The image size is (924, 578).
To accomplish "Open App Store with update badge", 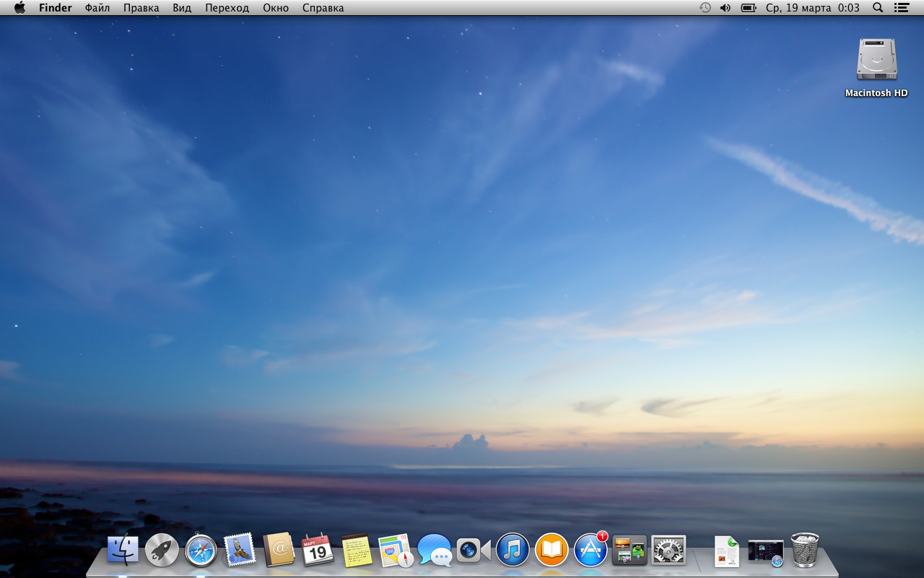I will tap(590, 551).
